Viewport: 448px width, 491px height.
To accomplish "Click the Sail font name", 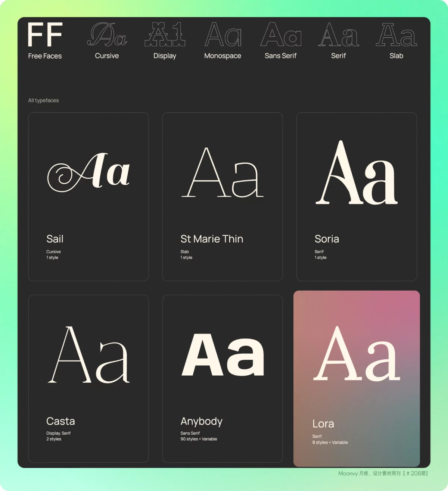I will [55, 239].
